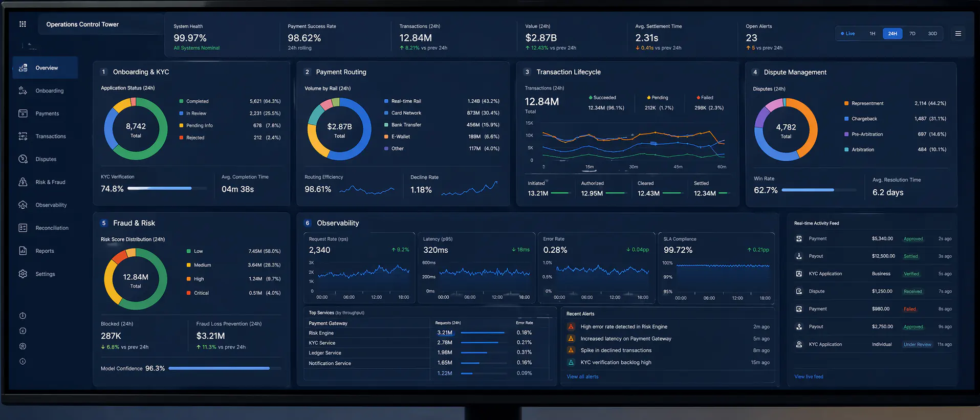The height and width of the screenshot is (420, 980).
Task: Click the Overview sidebar icon
Action: [23, 68]
